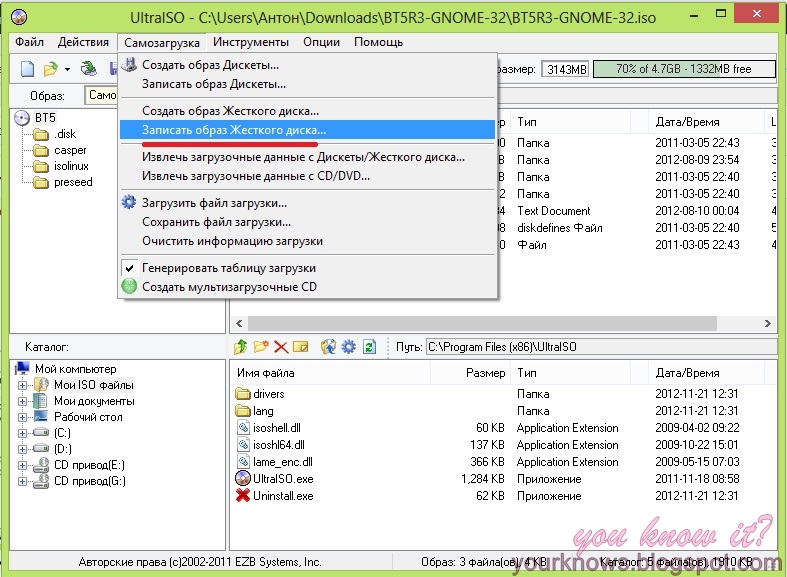Click the isoshell.dll file icon
This screenshot has width=787, height=577.
(243, 427)
